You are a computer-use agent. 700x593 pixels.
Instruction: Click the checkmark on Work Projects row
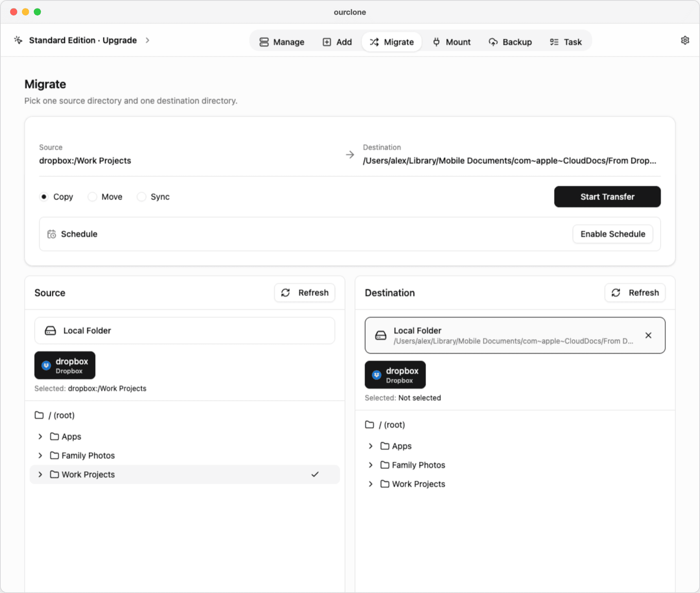point(315,474)
